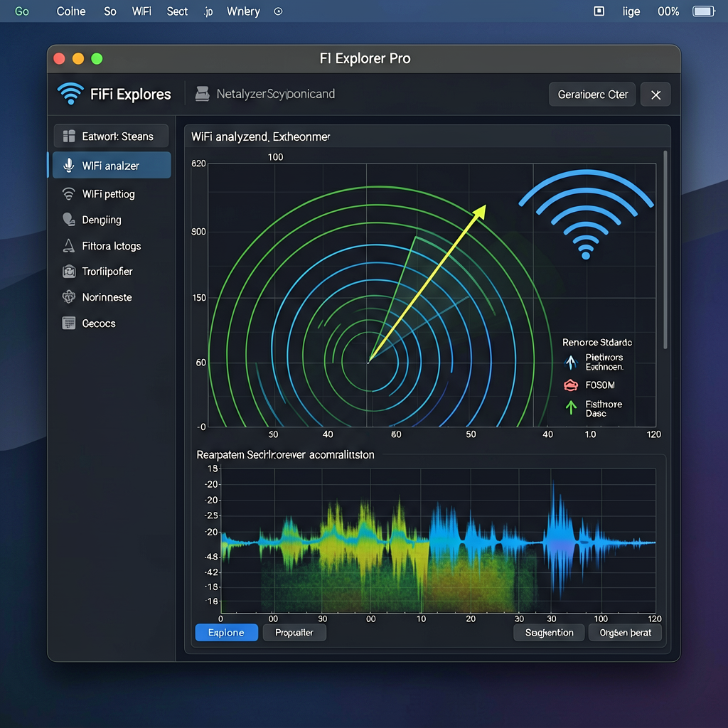Click the Fittora Ictogs cone icon
This screenshot has width=728, height=728.
pyautogui.click(x=69, y=245)
